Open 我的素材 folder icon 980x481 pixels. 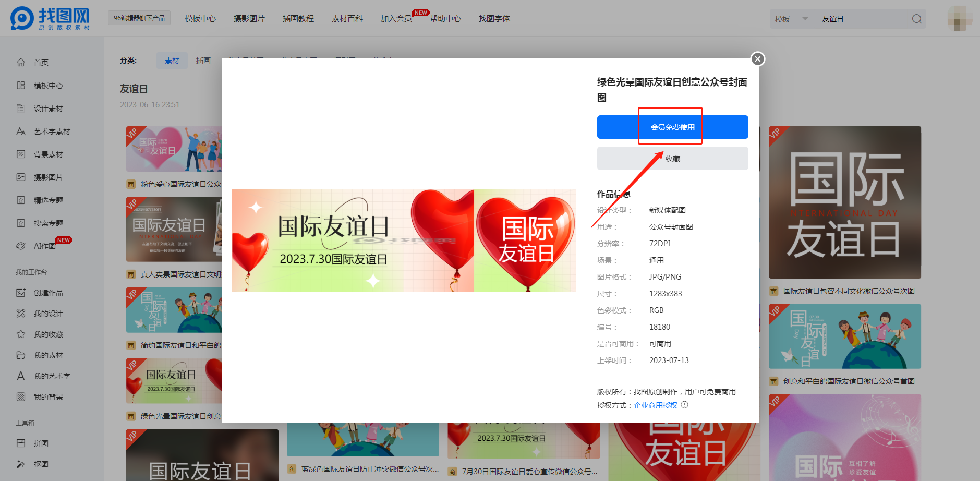[21, 355]
